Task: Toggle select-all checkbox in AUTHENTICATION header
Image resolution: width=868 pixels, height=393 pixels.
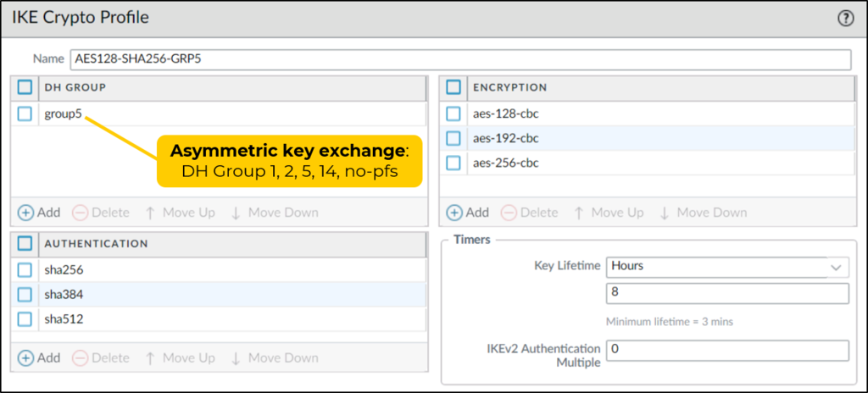Action: [25, 244]
